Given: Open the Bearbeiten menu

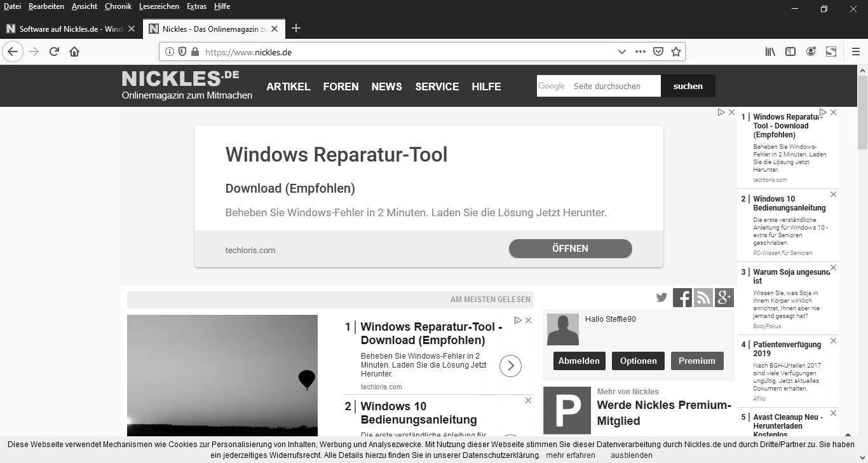Looking at the screenshot, I should [x=46, y=6].
